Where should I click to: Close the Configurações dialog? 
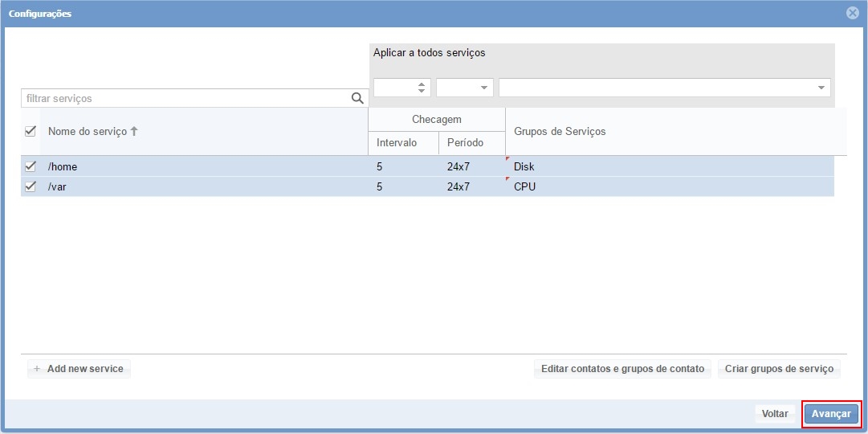[853, 13]
